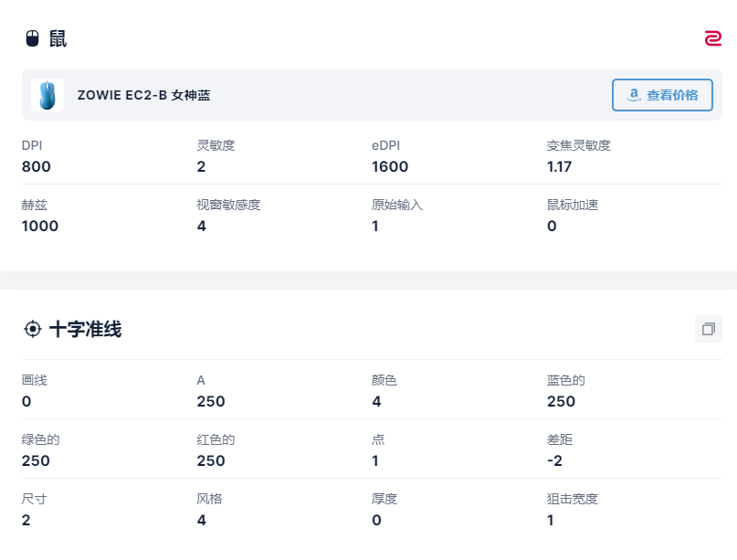737x560 pixels.
Task: Click the 变焦灵敏度 value 1.17
Action: coord(559,166)
